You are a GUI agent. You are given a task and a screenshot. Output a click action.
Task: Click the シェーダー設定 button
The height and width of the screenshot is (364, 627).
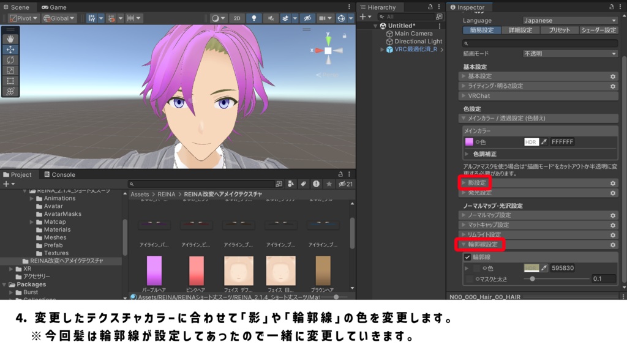(x=599, y=29)
